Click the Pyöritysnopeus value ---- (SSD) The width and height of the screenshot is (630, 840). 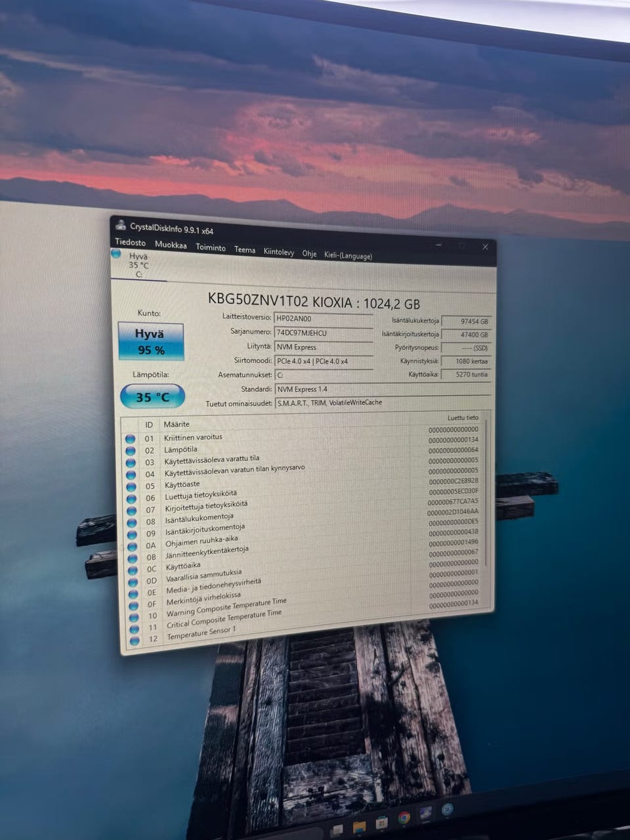[466, 348]
